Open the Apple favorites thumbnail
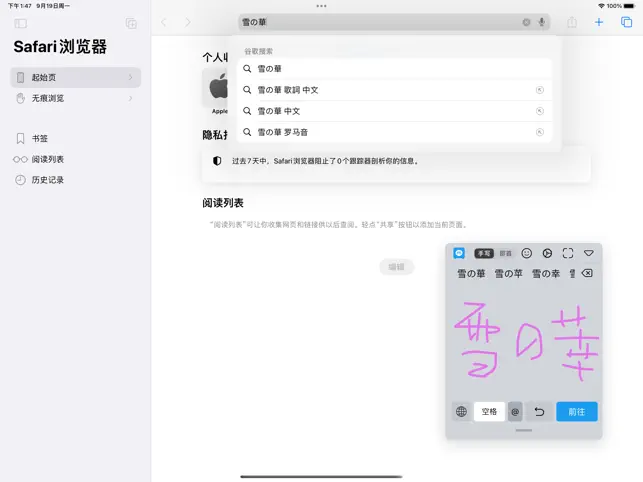The image size is (643, 482). tap(216, 88)
